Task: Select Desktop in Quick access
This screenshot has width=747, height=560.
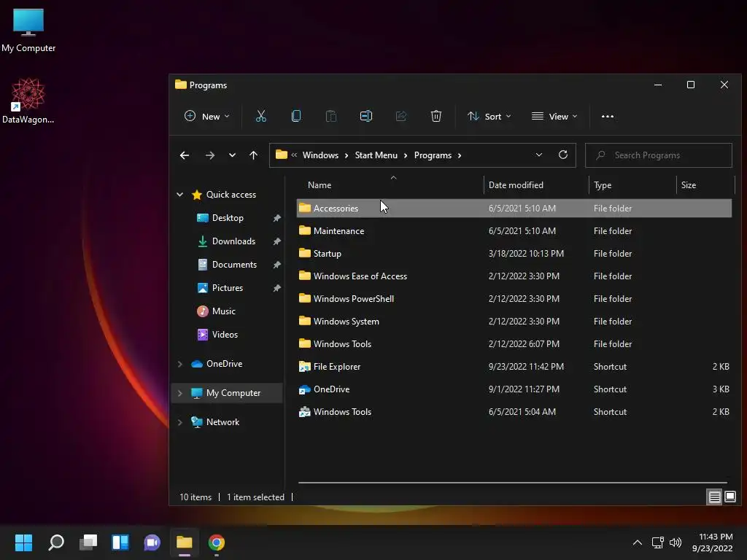Action: point(228,218)
